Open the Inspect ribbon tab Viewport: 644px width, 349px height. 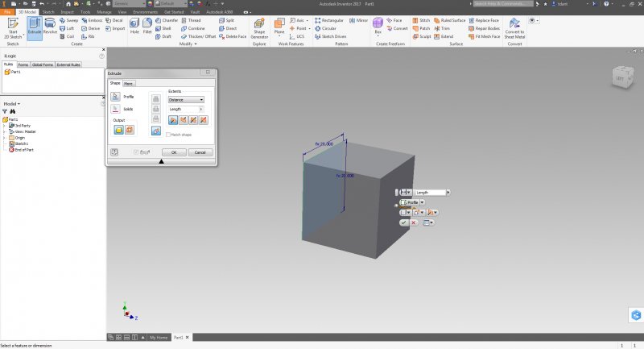click(x=67, y=12)
